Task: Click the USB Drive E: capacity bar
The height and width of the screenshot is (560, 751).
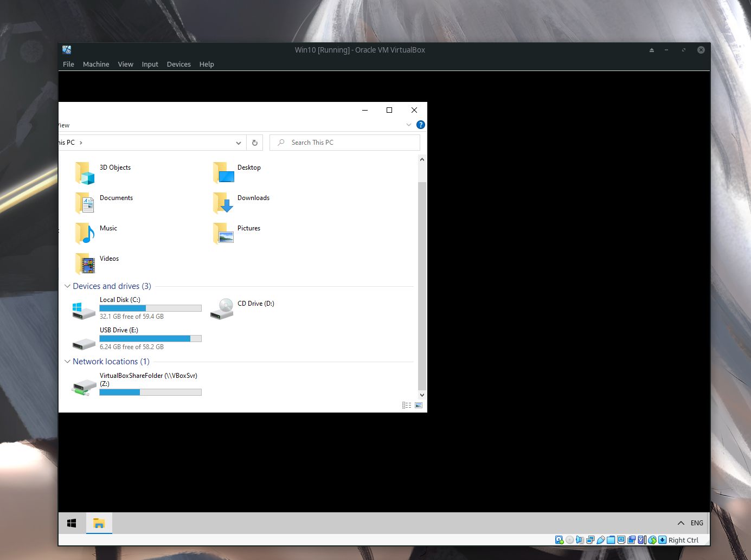Action: [x=150, y=338]
